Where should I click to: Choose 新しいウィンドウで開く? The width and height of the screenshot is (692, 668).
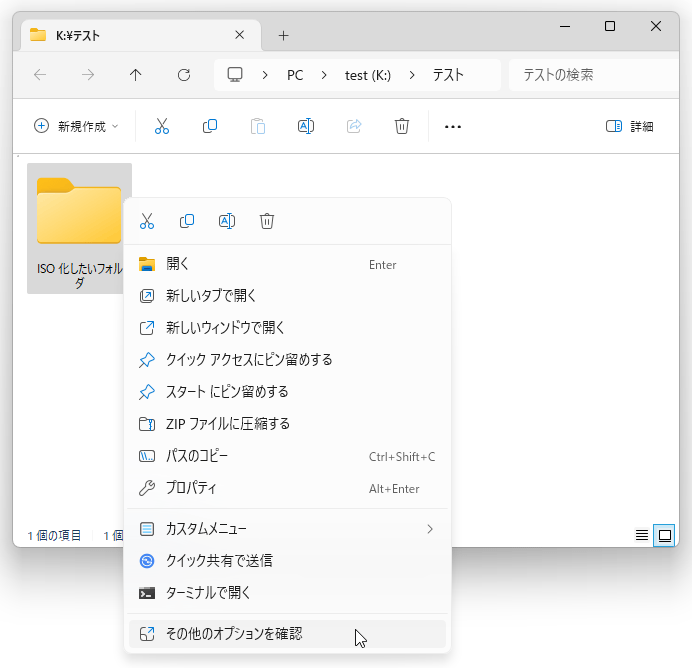pos(287,328)
